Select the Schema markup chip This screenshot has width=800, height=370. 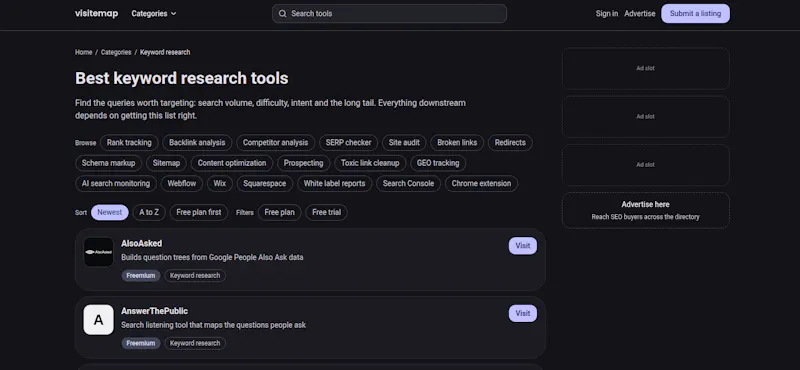(x=109, y=163)
